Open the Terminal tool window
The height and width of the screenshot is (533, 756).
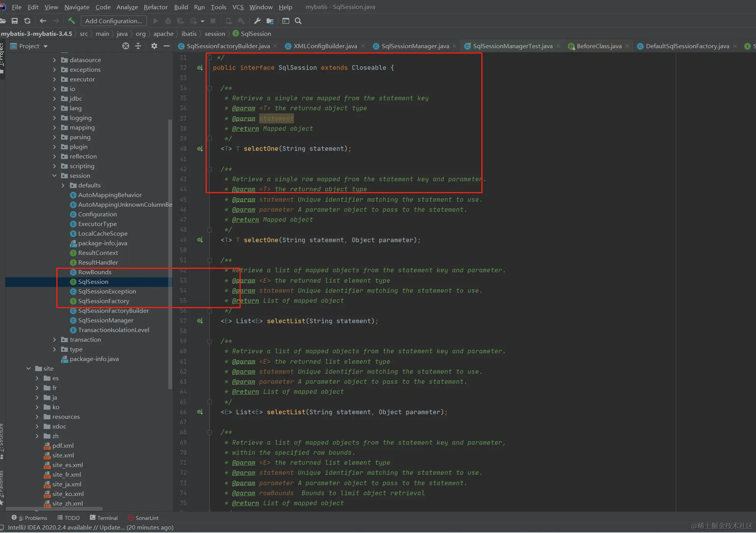click(x=104, y=518)
